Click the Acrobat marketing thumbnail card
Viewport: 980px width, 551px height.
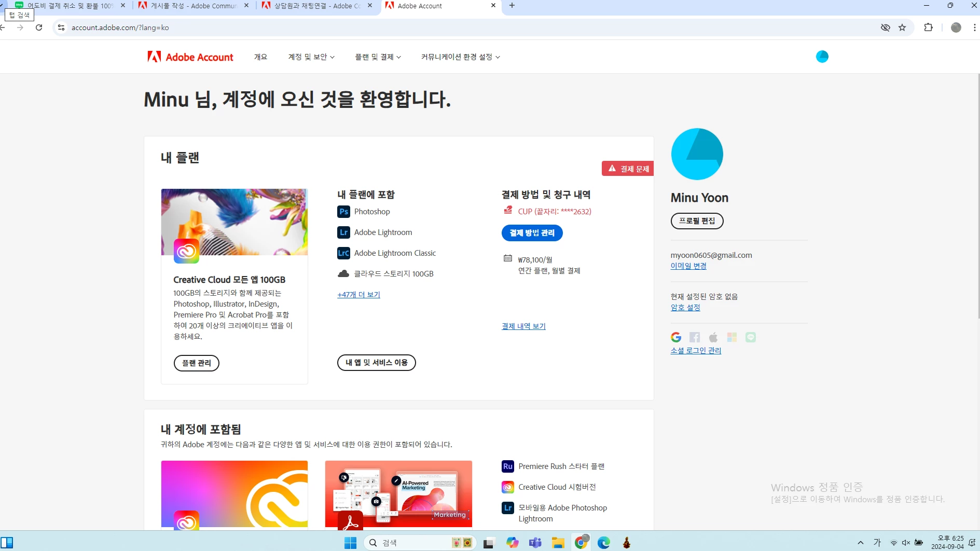(398, 494)
